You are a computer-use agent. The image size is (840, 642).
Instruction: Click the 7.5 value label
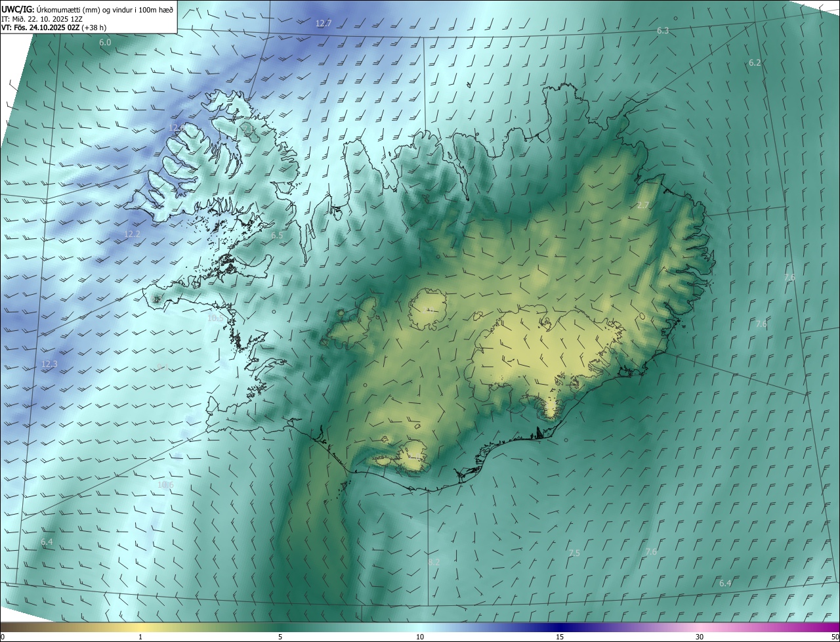(x=574, y=553)
